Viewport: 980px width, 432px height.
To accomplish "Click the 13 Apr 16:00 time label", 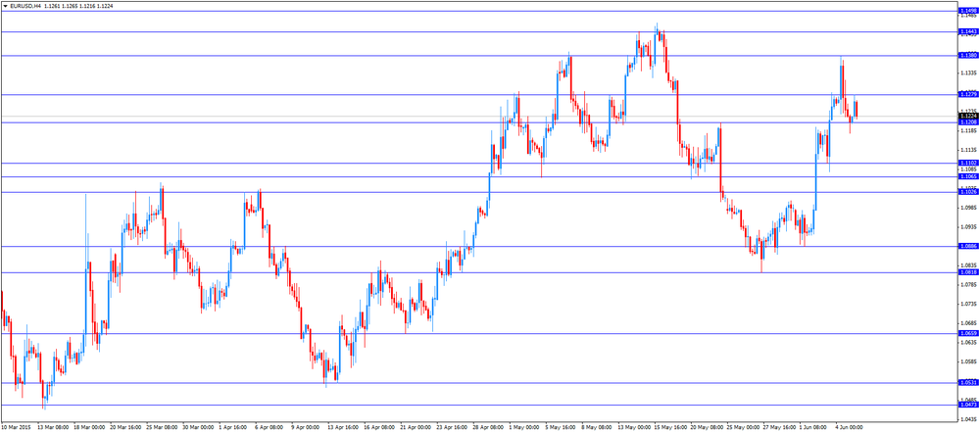I will click(344, 427).
